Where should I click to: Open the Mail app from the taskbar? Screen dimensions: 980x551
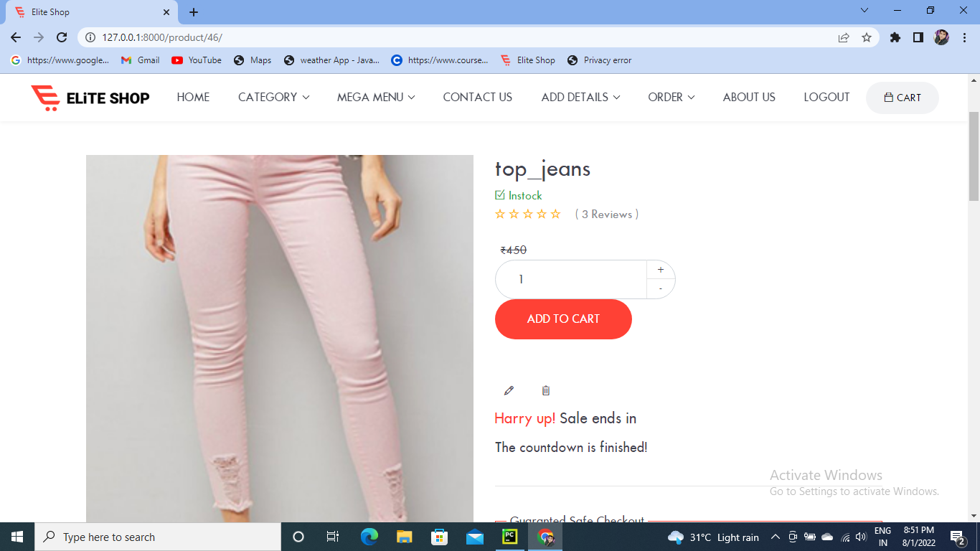(474, 537)
